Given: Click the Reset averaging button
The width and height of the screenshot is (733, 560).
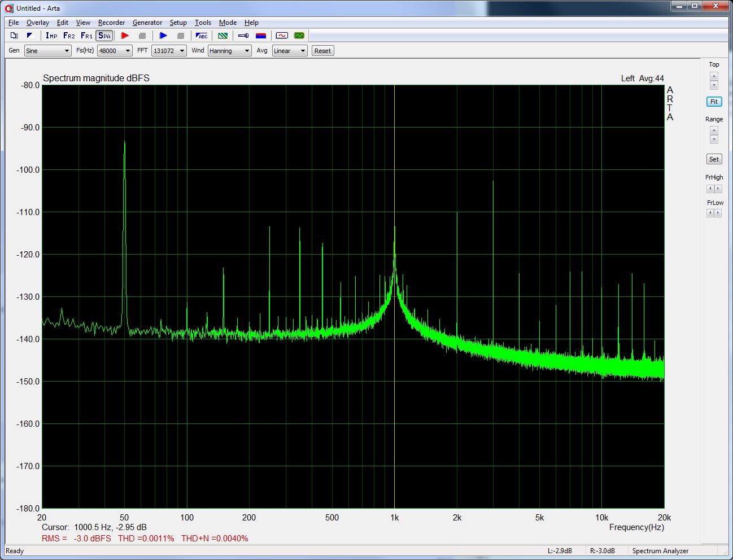Looking at the screenshot, I should [322, 51].
